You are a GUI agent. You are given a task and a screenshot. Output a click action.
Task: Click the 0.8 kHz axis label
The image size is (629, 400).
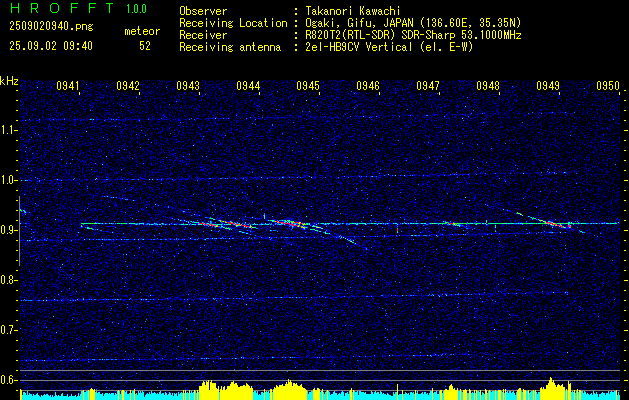tap(9, 280)
